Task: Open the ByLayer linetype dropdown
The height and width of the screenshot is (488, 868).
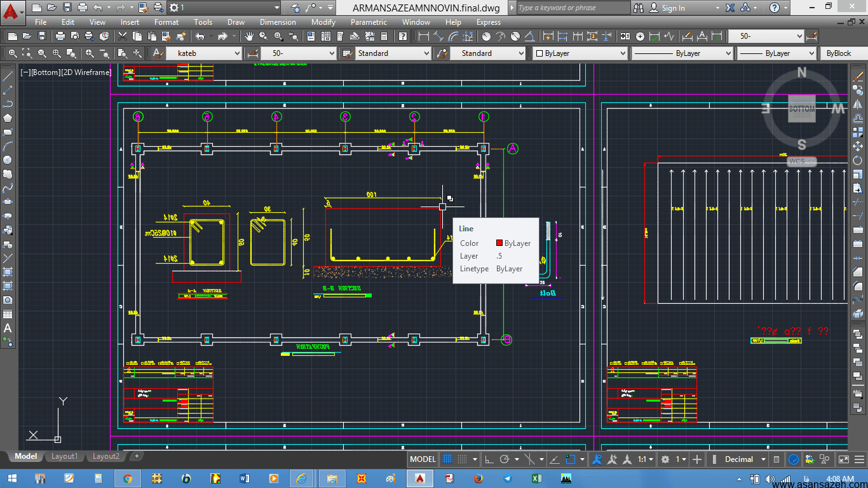Action: pyautogui.click(x=682, y=53)
